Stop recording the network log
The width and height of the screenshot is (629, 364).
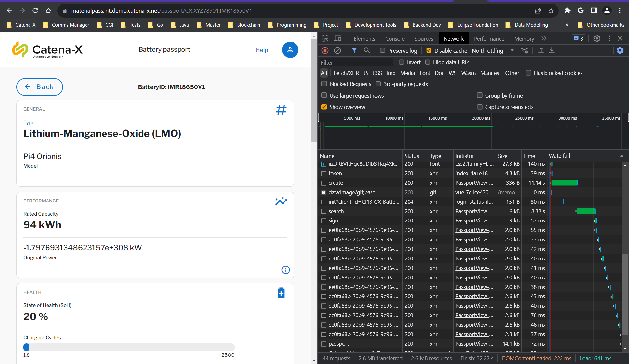(325, 50)
